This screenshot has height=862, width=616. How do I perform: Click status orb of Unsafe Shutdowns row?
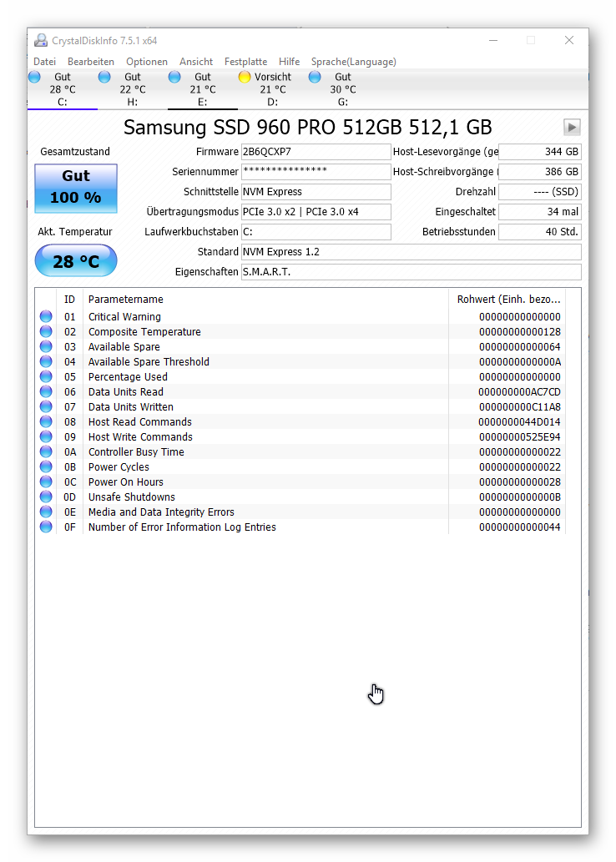46,497
